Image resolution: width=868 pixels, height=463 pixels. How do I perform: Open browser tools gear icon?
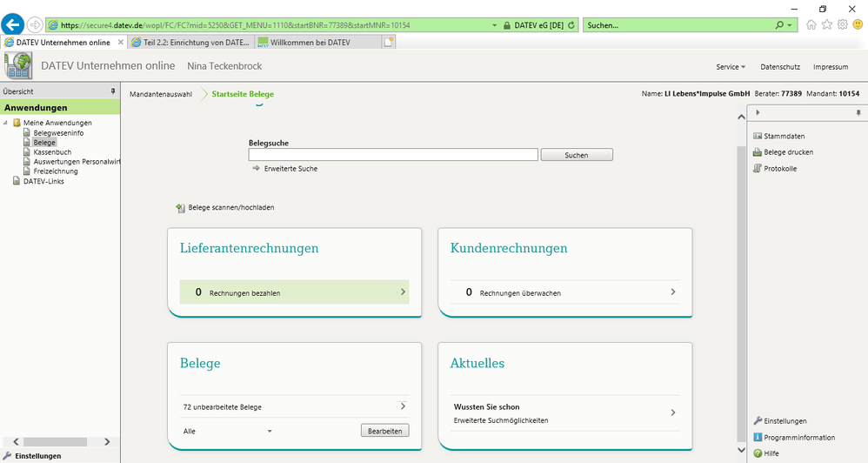(842, 25)
